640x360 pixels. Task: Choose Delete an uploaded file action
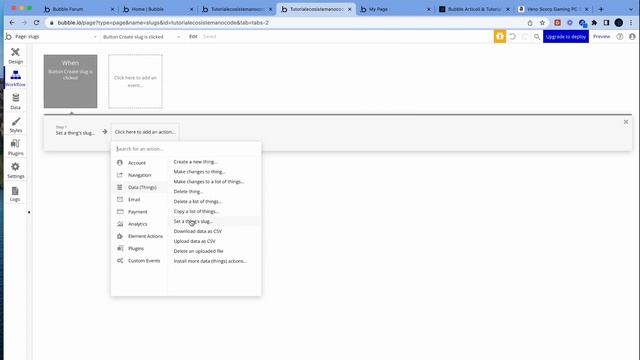point(198,251)
